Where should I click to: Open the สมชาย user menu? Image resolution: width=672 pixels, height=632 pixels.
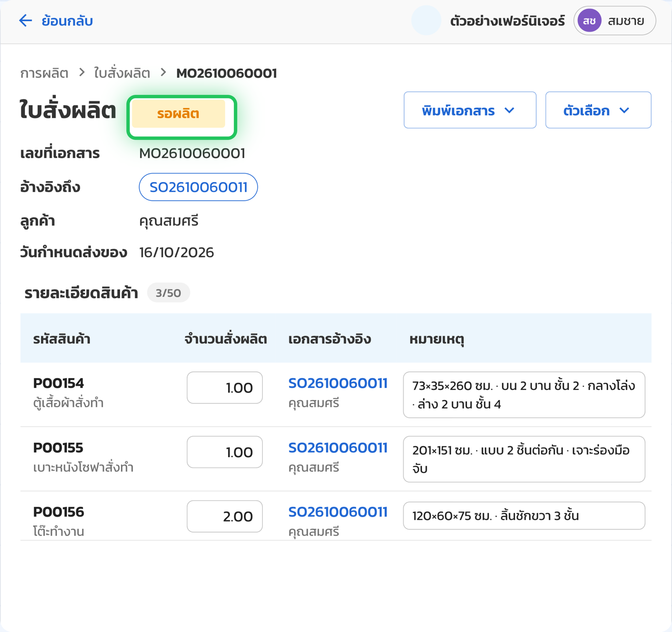coord(614,21)
